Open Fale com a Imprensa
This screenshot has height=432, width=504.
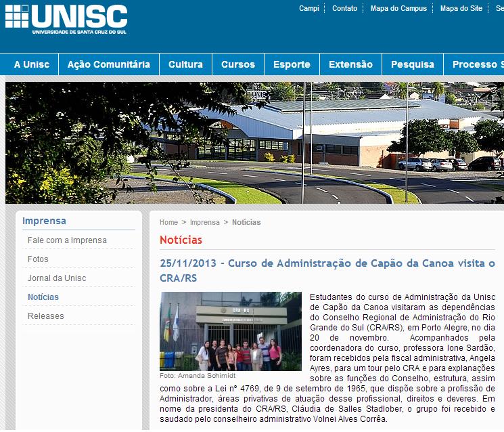(67, 240)
